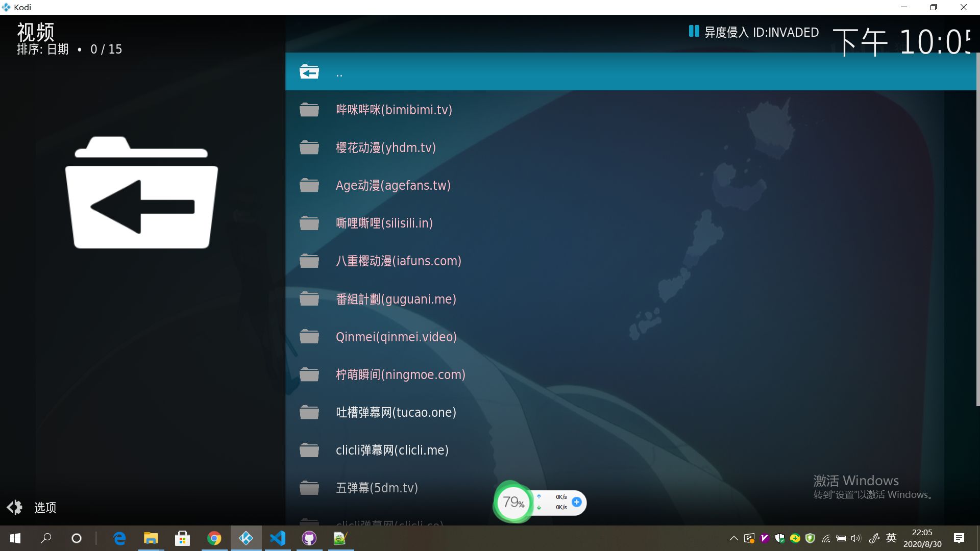Click the folder icon beside 吐槽弹幕网(tucao.one)
The image size is (980, 551).
(309, 412)
